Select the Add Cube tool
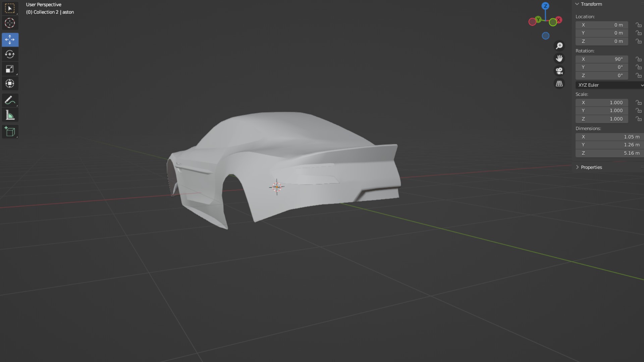 coord(10,132)
